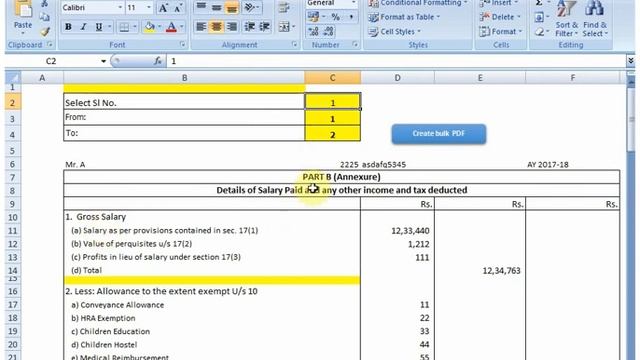Screen dimensions: 640x360
Task: Click the Paste clipboard icon
Action: (x=22, y=10)
